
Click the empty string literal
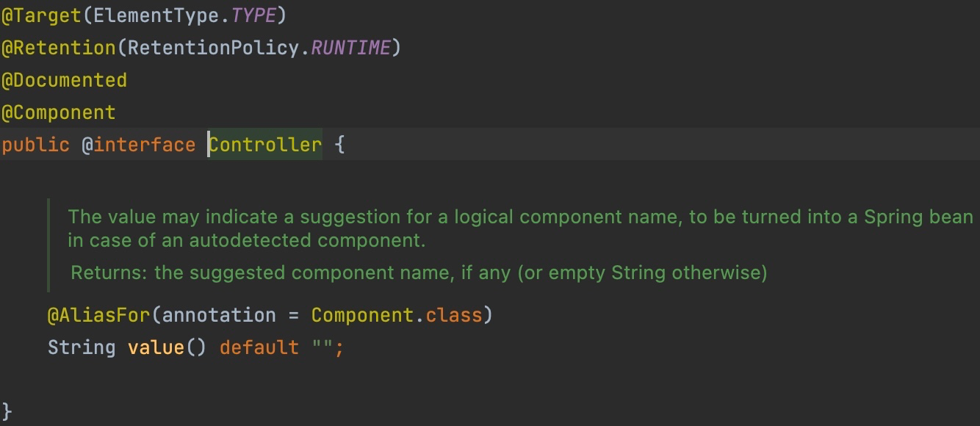(323, 347)
